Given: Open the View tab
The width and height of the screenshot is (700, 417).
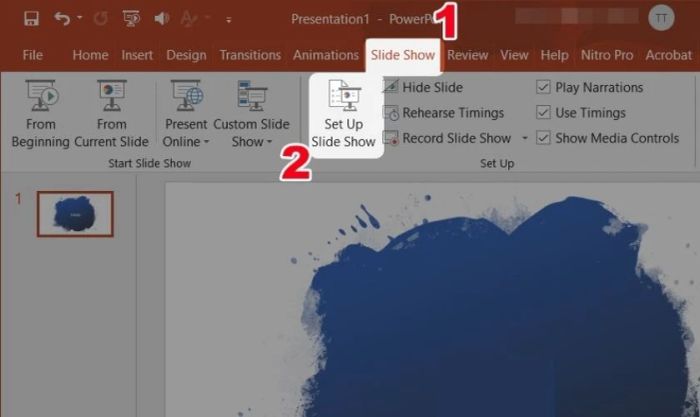Looking at the screenshot, I should pyautogui.click(x=514, y=55).
